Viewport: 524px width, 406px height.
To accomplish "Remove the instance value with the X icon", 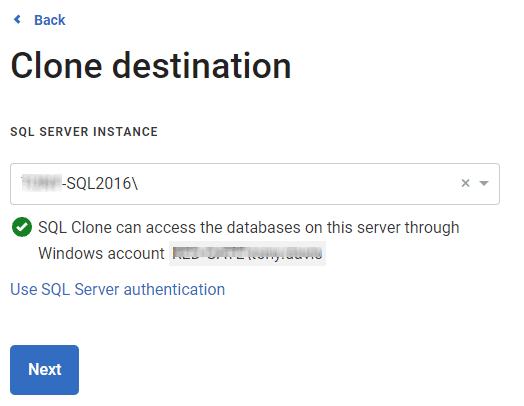I will click(x=466, y=183).
